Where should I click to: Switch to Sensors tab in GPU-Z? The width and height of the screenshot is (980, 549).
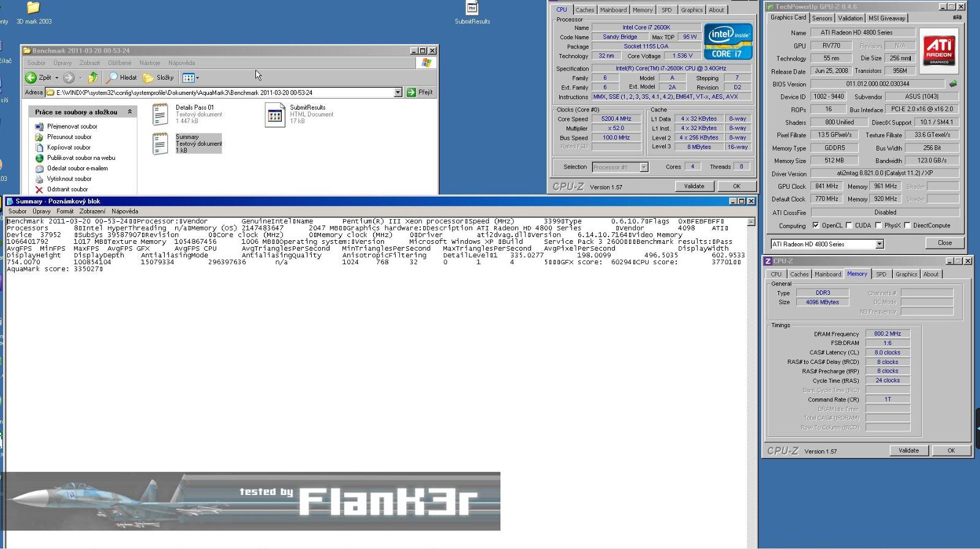click(x=822, y=18)
